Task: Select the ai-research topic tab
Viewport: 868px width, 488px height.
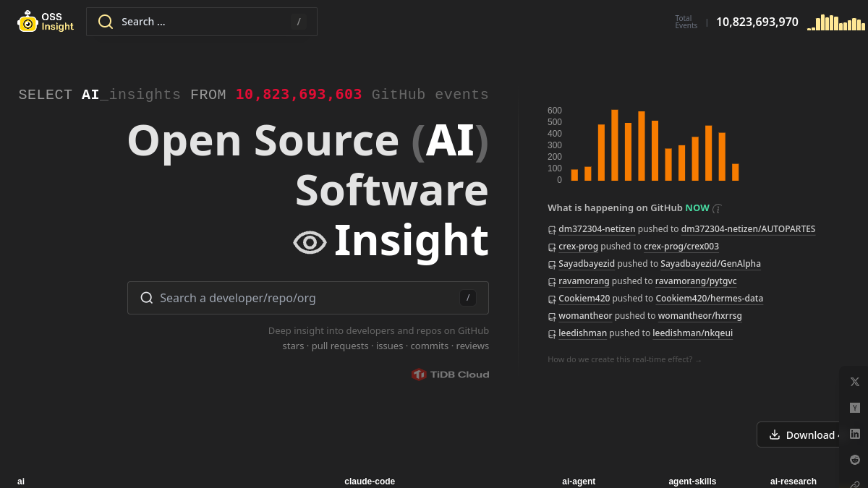Action: point(793,481)
